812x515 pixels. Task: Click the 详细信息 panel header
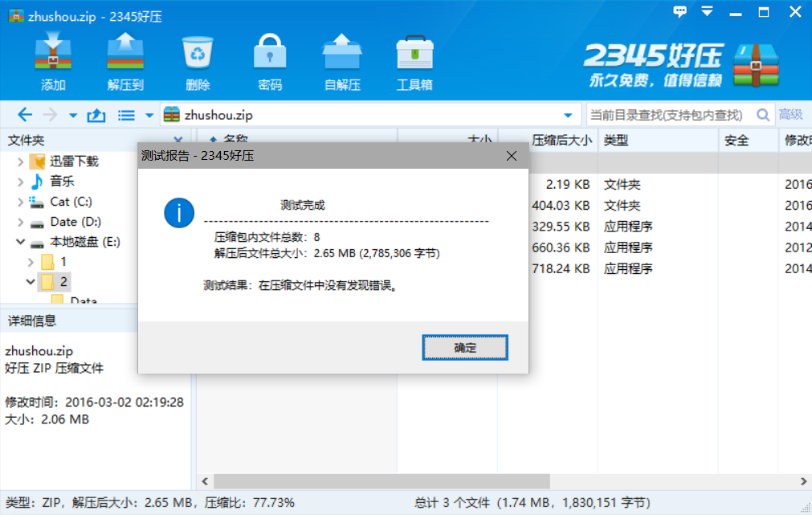[x=32, y=321]
